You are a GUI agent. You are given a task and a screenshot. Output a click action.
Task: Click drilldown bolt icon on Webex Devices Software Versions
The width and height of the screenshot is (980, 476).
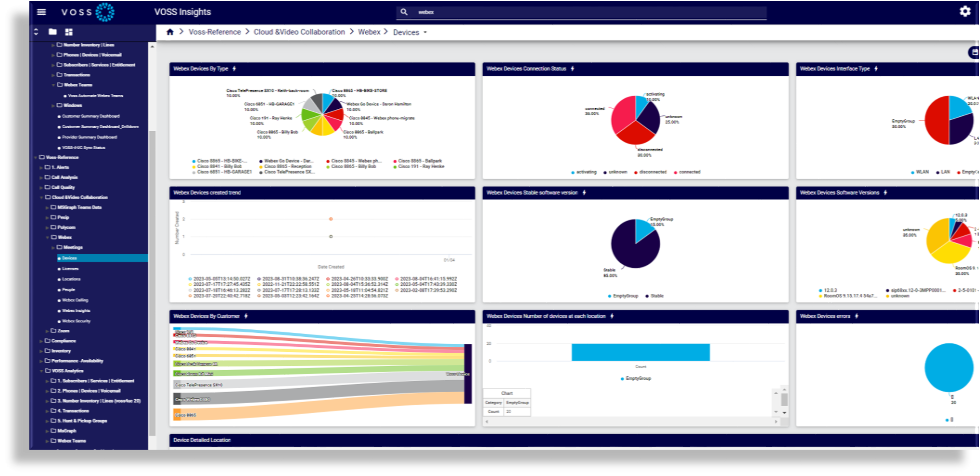885,193
